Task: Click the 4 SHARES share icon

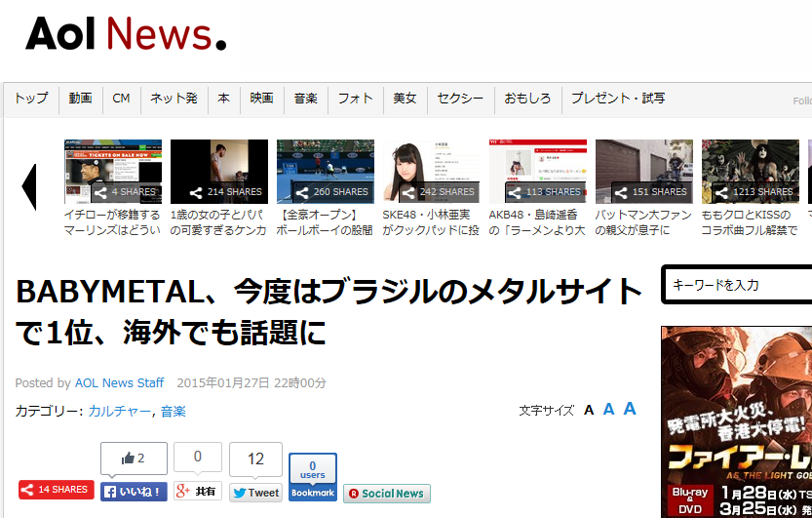Action: pos(101,193)
